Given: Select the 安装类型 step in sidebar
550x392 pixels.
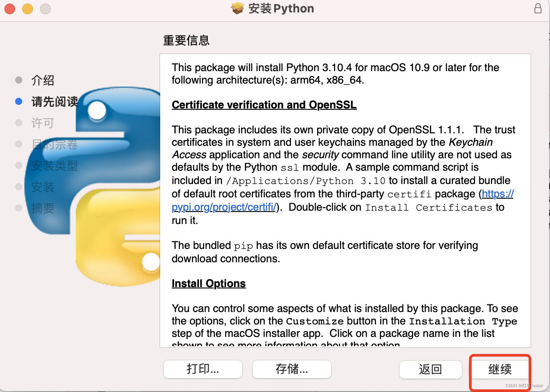Looking at the screenshot, I should (54, 166).
